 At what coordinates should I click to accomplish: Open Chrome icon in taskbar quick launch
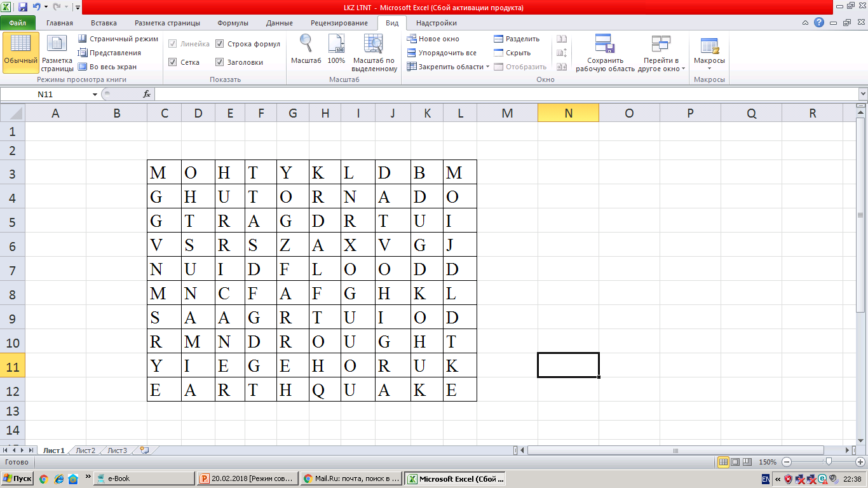[x=43, y=478]
